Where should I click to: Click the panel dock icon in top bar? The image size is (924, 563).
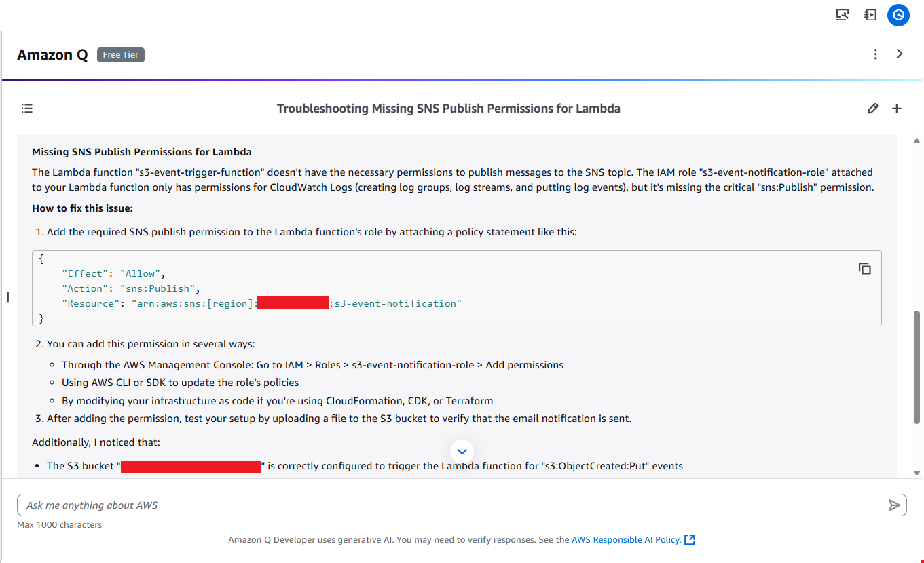pos(870,15)
